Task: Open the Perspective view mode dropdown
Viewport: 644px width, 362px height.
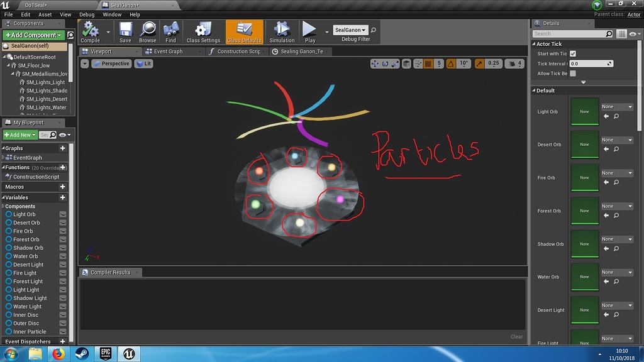Action: click(x=112, y=63)
